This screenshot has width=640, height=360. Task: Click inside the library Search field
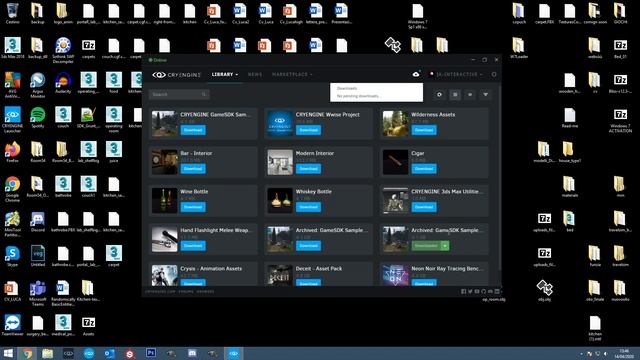pyautogui.click(x=179, y=94)
